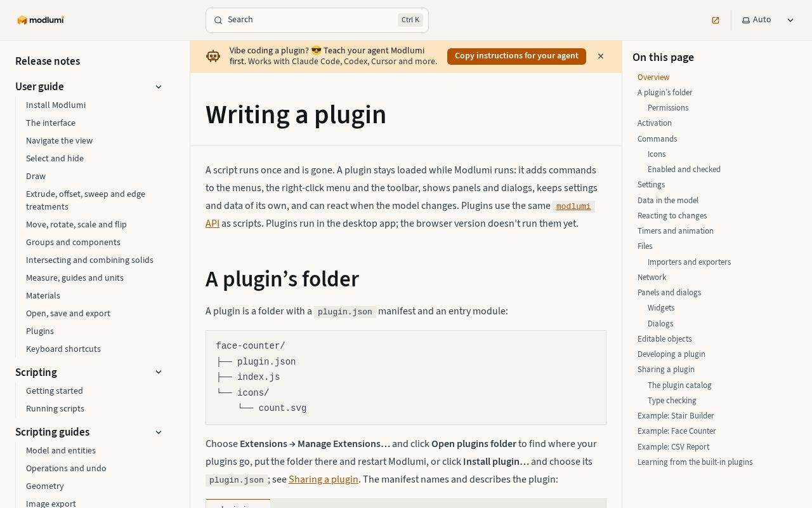The height and width of the screenshot is (508, 812).
Task: Jump to Settings section
Action: pos(652,185)
